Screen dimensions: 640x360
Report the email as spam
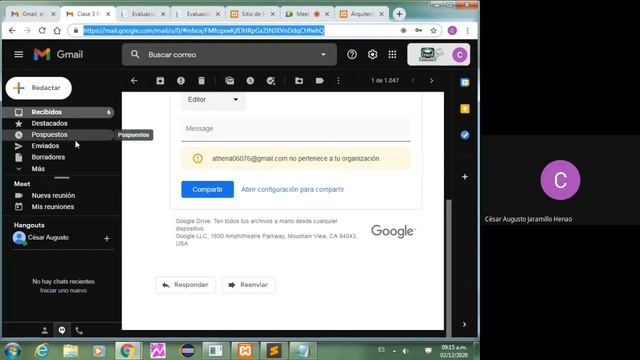(181, 81)
